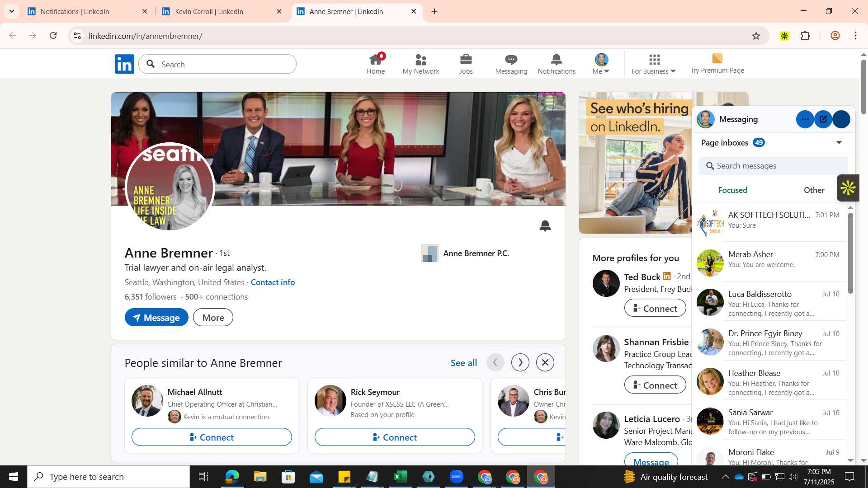The height and width of the screenshot is (488, 868).
Task: Show next similar people with right arrow
Action: 520,362
